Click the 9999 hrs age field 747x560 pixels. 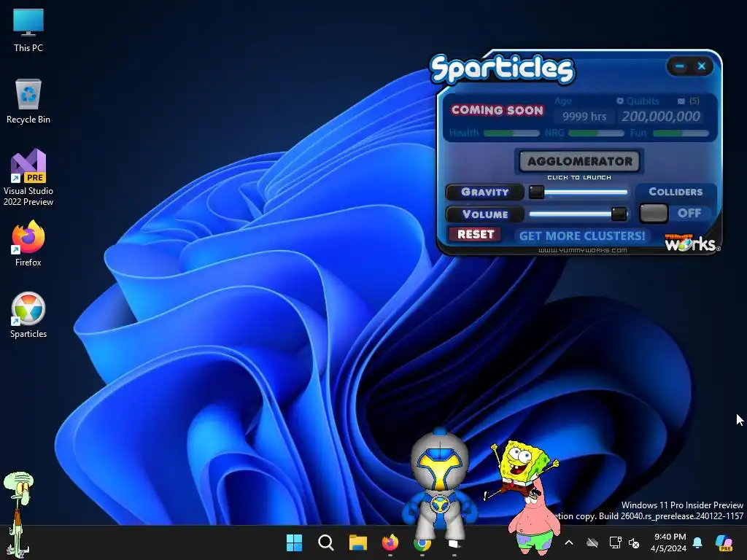click(x=584, y=117)
